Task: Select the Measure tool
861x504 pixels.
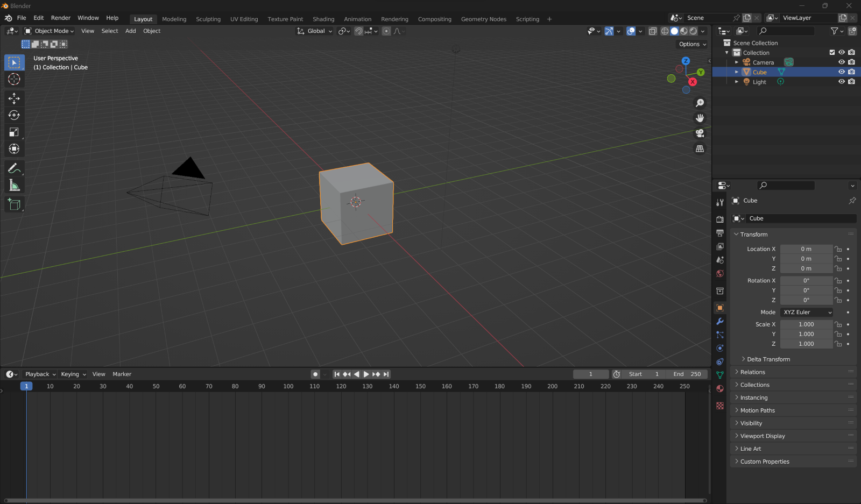Action: [x=15, y=186]
